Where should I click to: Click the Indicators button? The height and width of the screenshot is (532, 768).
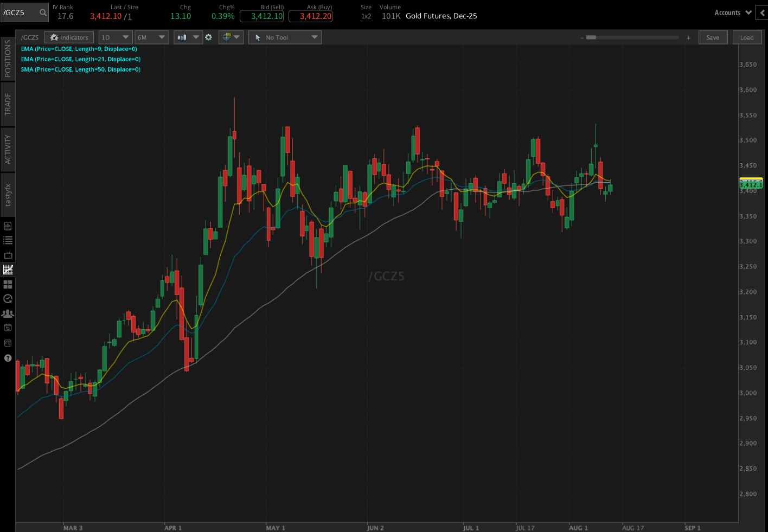(69, 37)
